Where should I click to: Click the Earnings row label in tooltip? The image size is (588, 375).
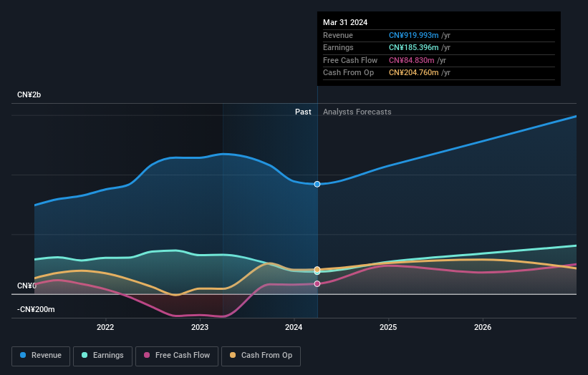(x=338, y=47)
